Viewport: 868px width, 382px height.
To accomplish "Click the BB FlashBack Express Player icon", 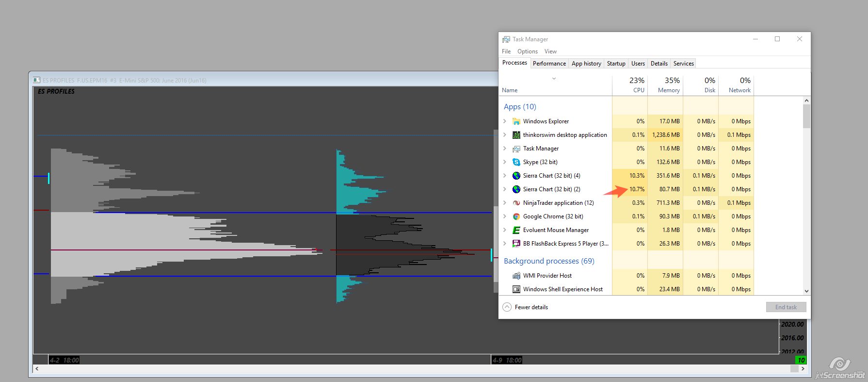I will tap(516, 244).
